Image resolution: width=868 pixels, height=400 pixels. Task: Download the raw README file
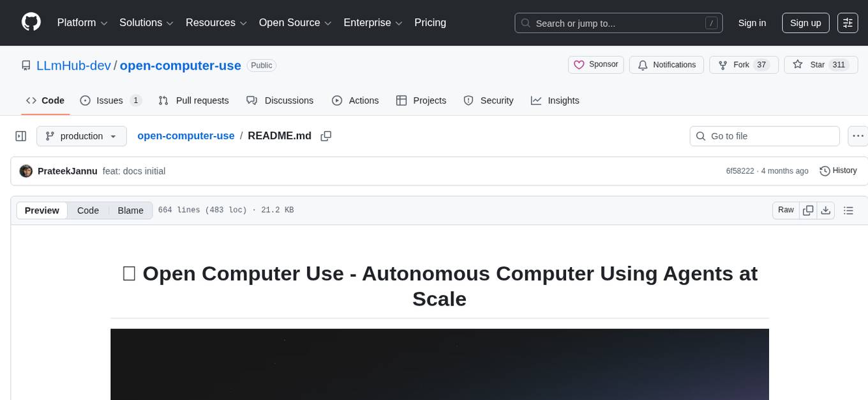click(x=826, y=210)
